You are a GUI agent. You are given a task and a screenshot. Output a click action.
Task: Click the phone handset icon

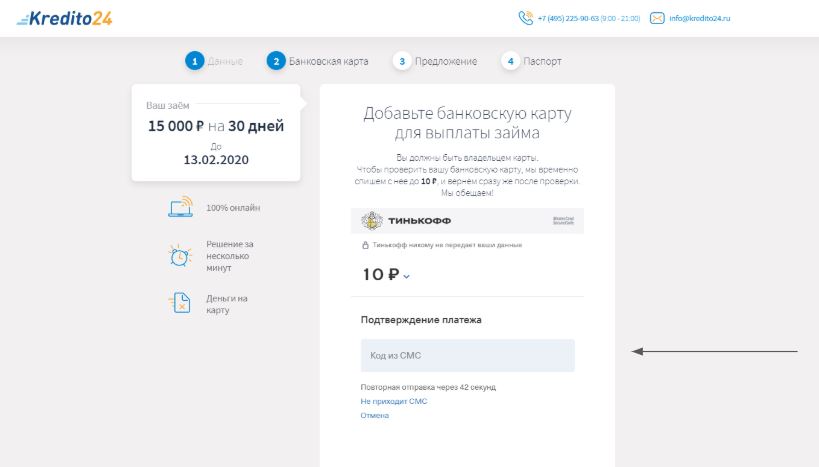tap(525, 18)
